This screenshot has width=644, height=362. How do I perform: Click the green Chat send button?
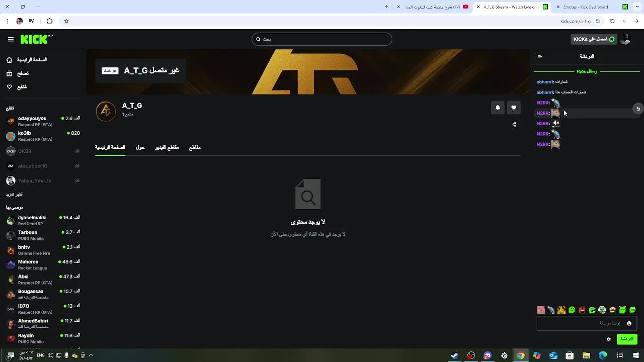coord(627,339)
